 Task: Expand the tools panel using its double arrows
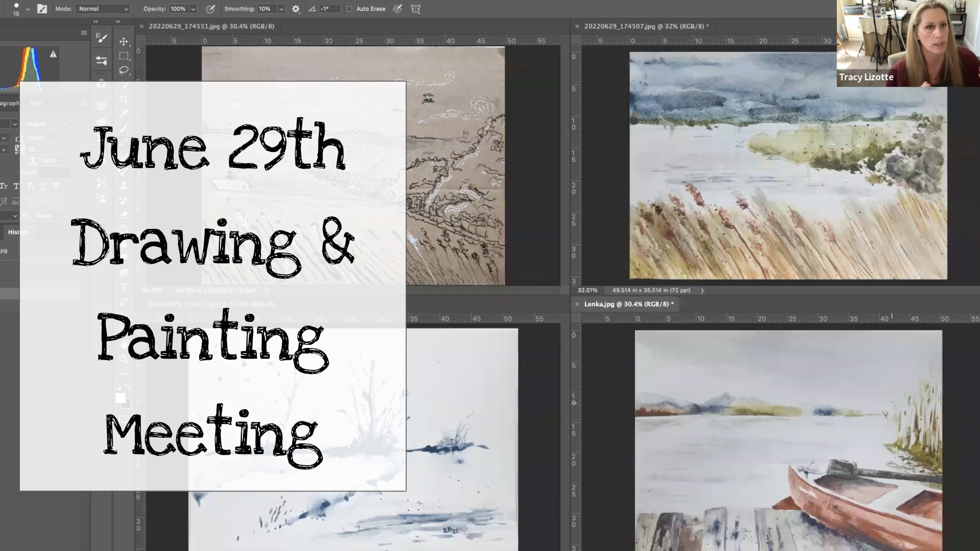pos(118,21)
